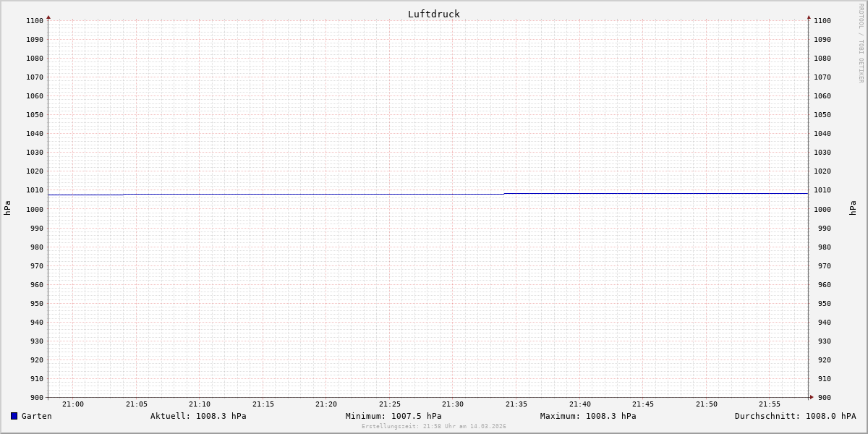This screenshot has height=434, width=868.
Task: Click the blue Garten legend color swatch
Action: pyautogui.click(x=14, y=416)
